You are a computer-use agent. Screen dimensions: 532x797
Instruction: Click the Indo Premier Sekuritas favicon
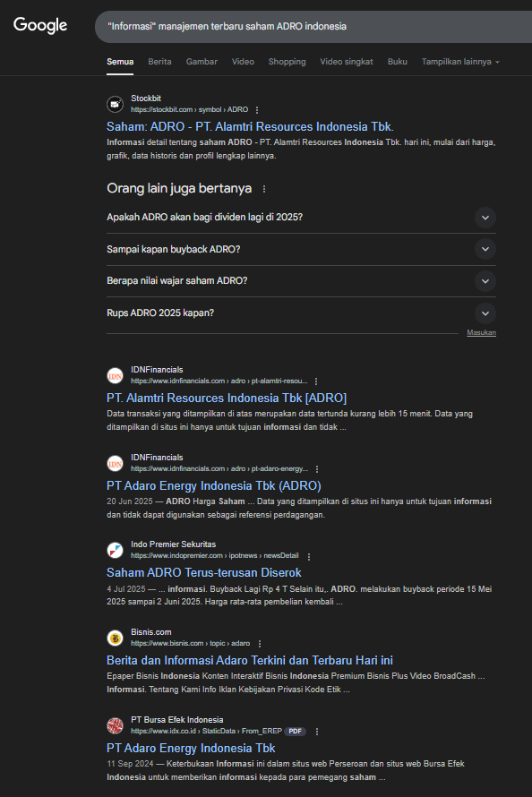pyautogui.click(x=116, y=550)
